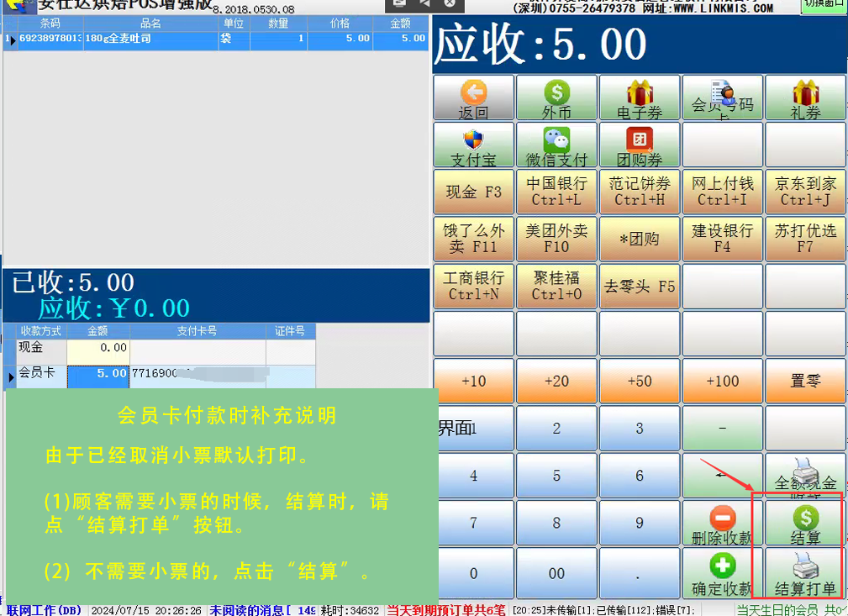Select the group-buy voucher (团购券) option
The height and width of the screenshot is (616, 848).
[x=639, y=145]
